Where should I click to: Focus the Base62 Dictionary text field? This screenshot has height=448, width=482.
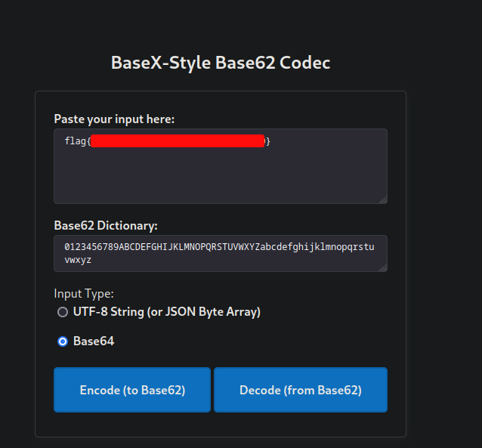click(x=220, y=253)
